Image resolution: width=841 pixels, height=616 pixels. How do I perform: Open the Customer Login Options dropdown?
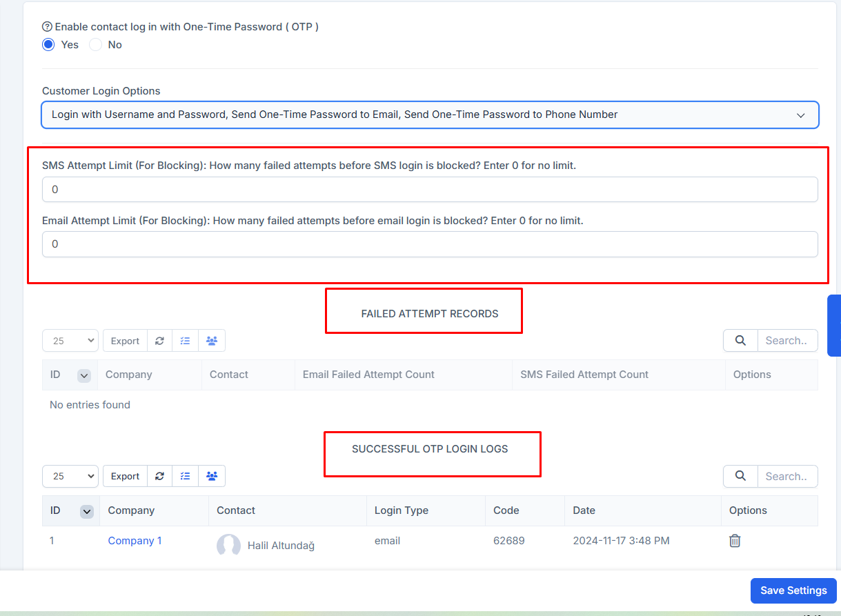(x=430, y=115)
